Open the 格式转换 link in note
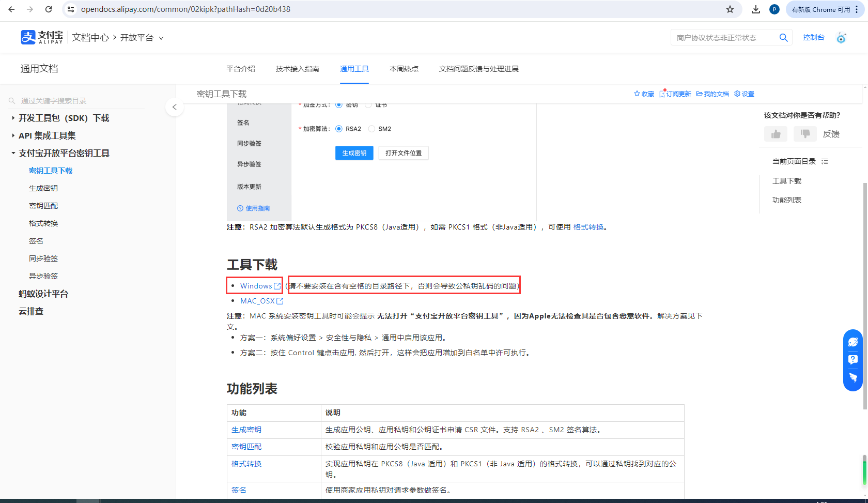This screenshot has width=868, height=503. (x=588, y=227)
